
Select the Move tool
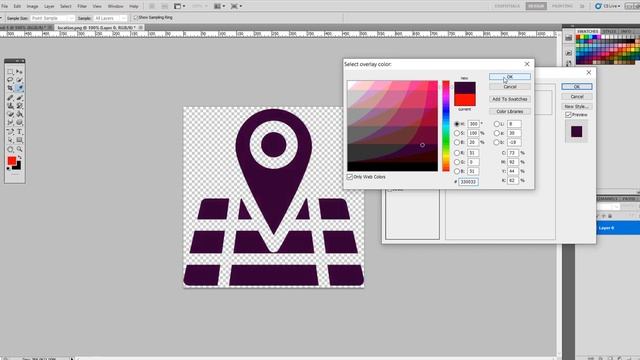click(x=19, y=71)
